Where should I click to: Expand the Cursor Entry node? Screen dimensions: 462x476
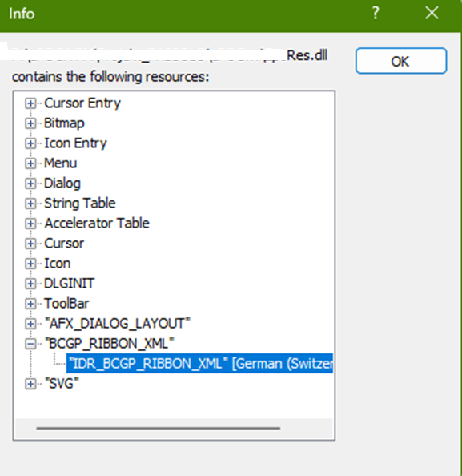point(30,103)
